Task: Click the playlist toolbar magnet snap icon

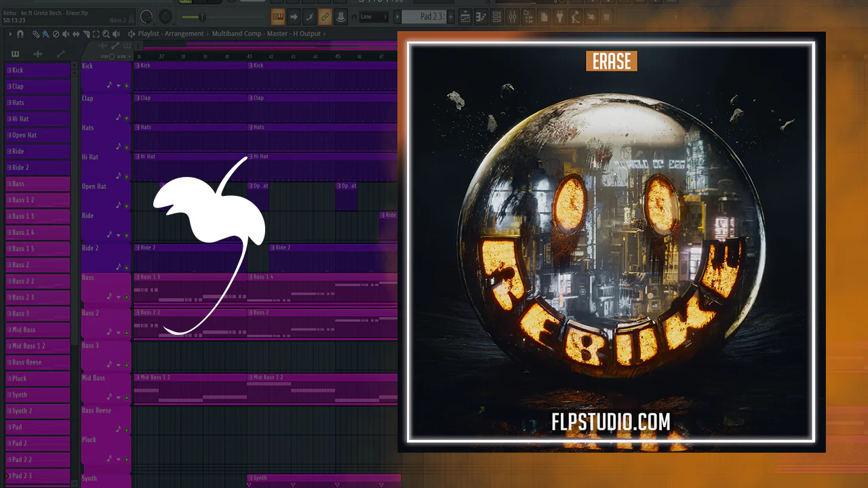Action: pyautogui.click(x=20, y=34)
